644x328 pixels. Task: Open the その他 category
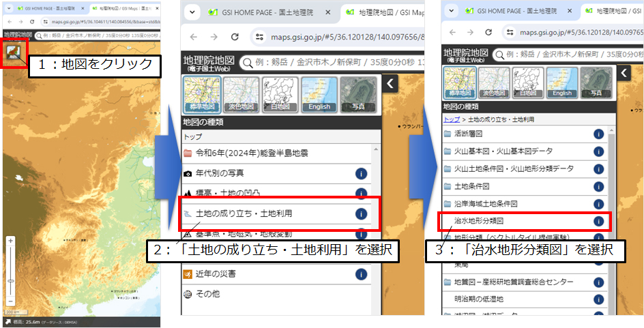pos(277,294)
